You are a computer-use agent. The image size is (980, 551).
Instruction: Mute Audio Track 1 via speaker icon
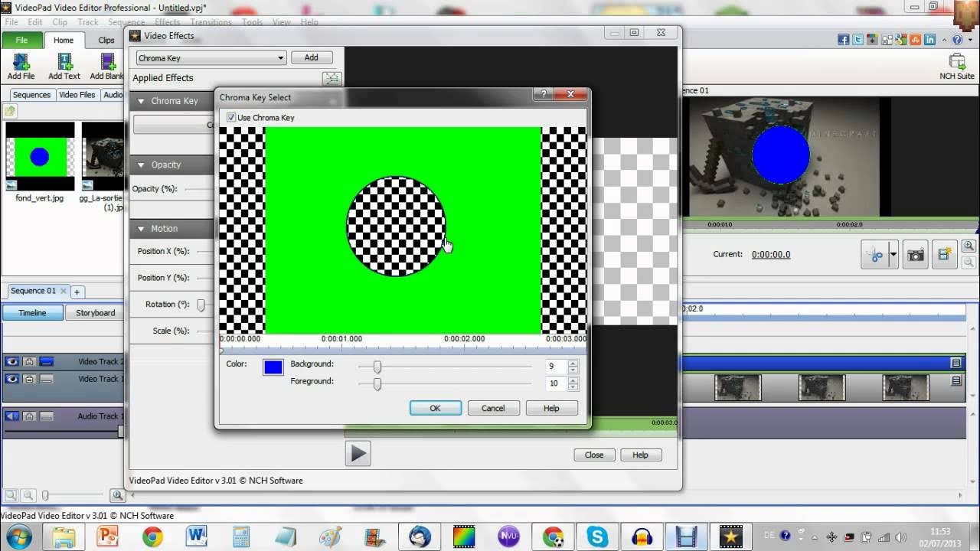pyautogui.click(x=12, y=416)
